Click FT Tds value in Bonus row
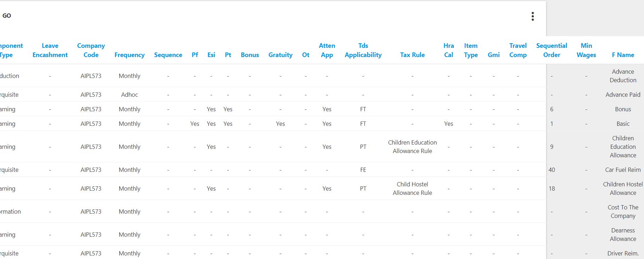The image size is (644, 259). tap(363, 109)
